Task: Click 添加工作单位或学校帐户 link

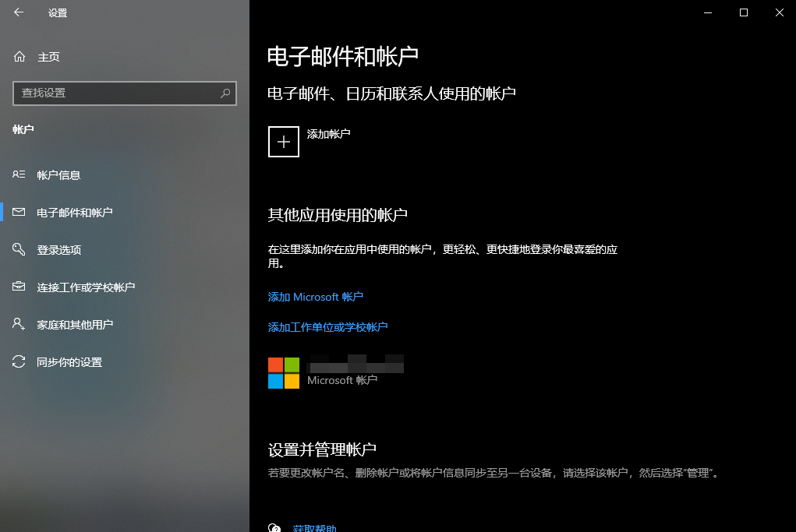Action: 327,327
